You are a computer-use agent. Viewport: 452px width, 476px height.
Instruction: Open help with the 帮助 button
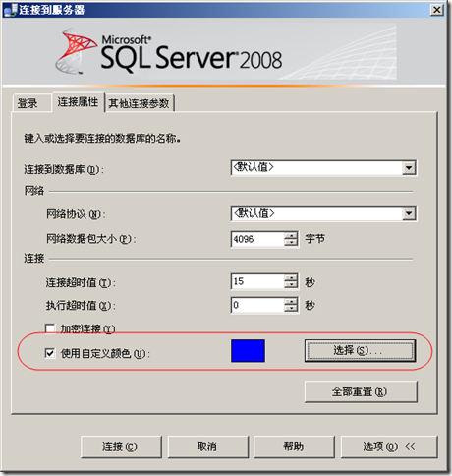tap(294, 446)
